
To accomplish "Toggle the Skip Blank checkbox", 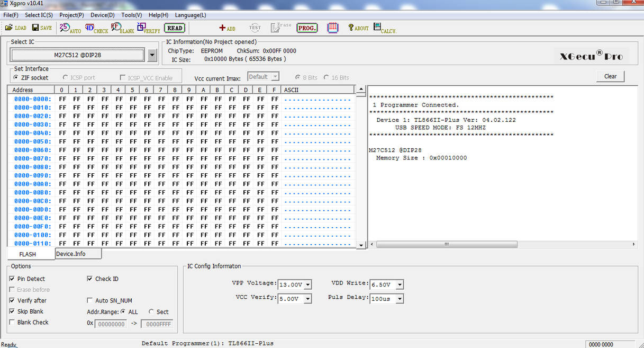I will [13, 311].
